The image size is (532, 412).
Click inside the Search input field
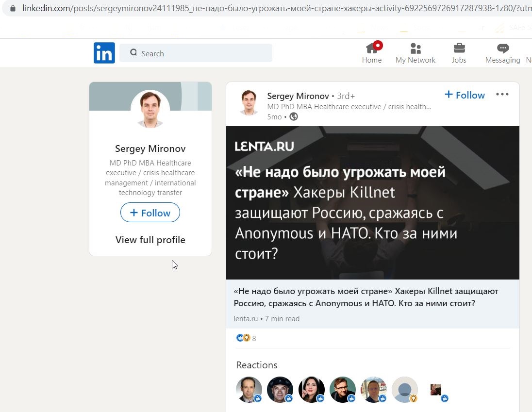coord(196,53)
